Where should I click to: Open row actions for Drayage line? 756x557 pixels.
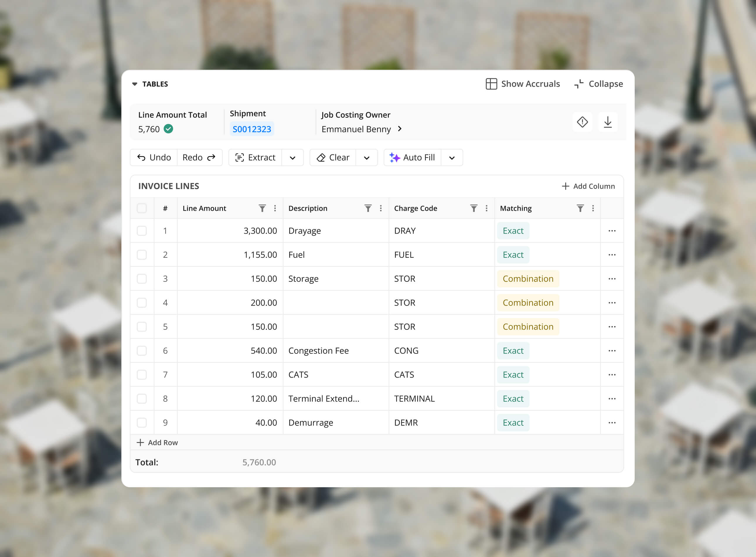612,231
